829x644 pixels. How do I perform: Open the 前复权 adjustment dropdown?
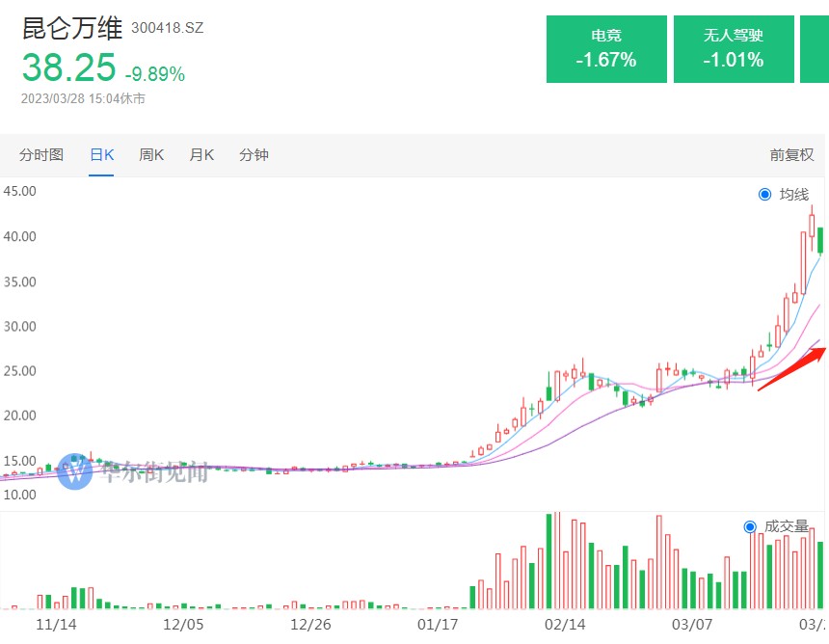790,155
